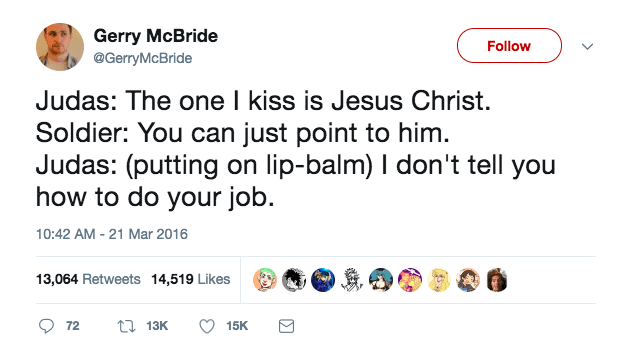Viewport: 634px width, 362px height.
Task: Like the tweet with heart icon
Action: coord(207,326)
